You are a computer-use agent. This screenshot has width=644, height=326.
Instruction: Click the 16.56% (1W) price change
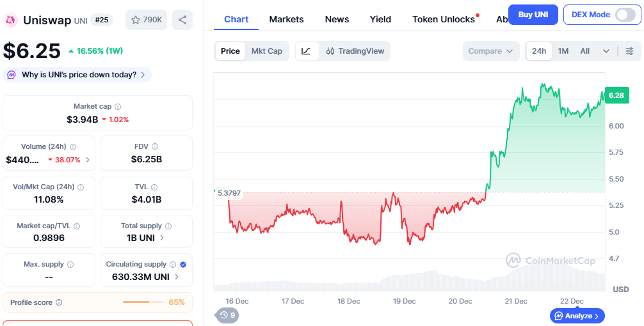[x=95, y=51]
